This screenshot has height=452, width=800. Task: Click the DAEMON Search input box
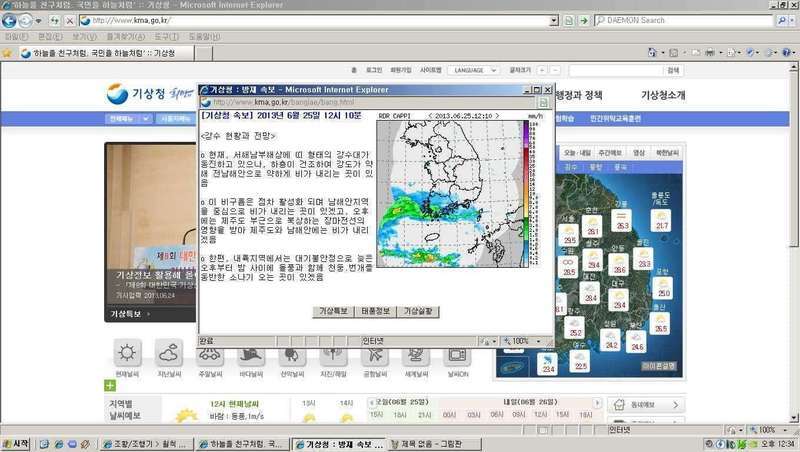pyautogui.click(x=685, y=20)
